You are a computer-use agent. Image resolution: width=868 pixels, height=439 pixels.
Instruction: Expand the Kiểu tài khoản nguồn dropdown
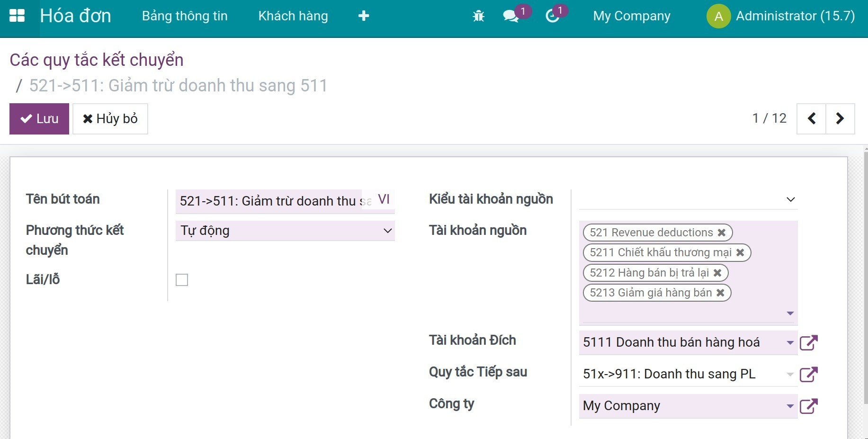[790, 199]
